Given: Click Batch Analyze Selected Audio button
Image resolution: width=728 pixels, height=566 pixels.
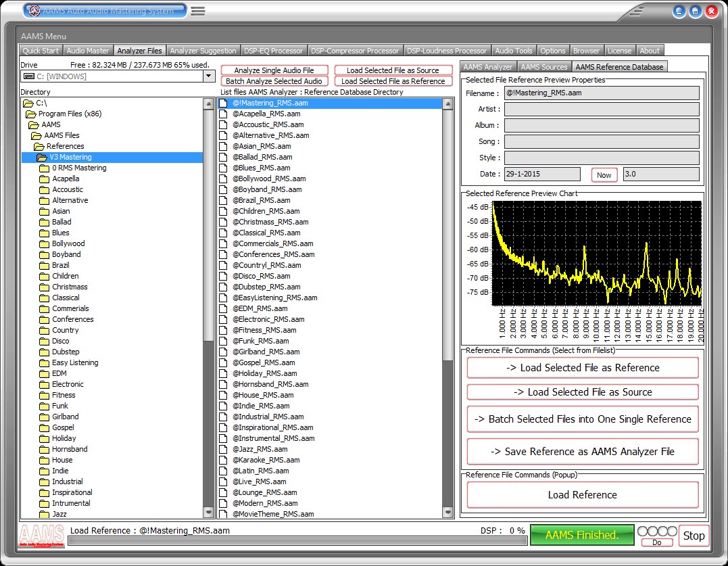Looking at the screenshot, I should coord(274,80).
